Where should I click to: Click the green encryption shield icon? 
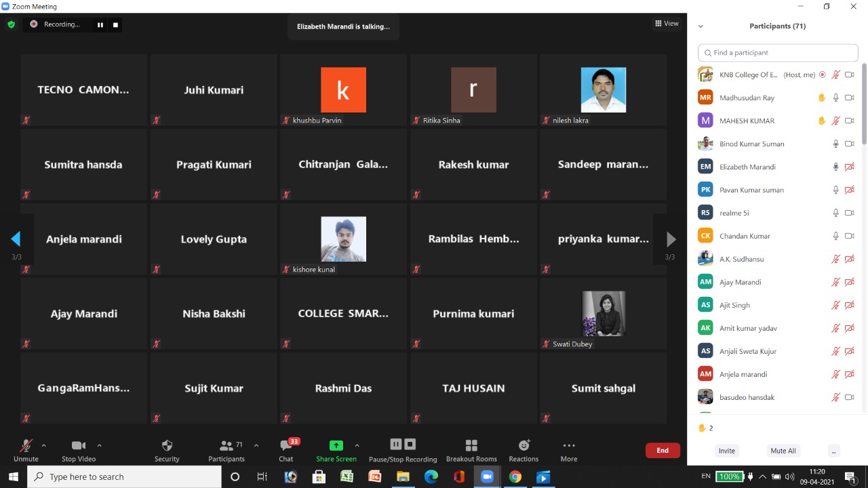(11, 24)
